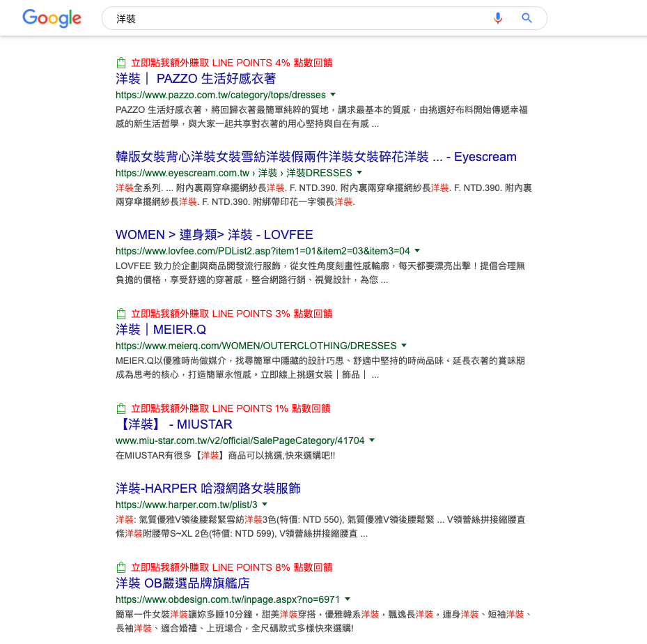The height and width of the screenshot is (644, 647).
Task: Expand dropdown arrow beside obdesign.com.tw URL
Action: (x=348, y=599)
